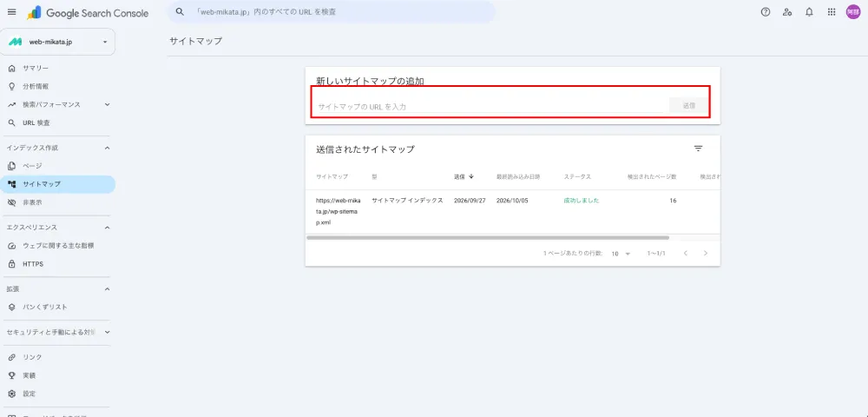This screenshot has height=417, width=868.
Task: Click the サイトマップ tree icon
Action: click(x=11, y=184)
